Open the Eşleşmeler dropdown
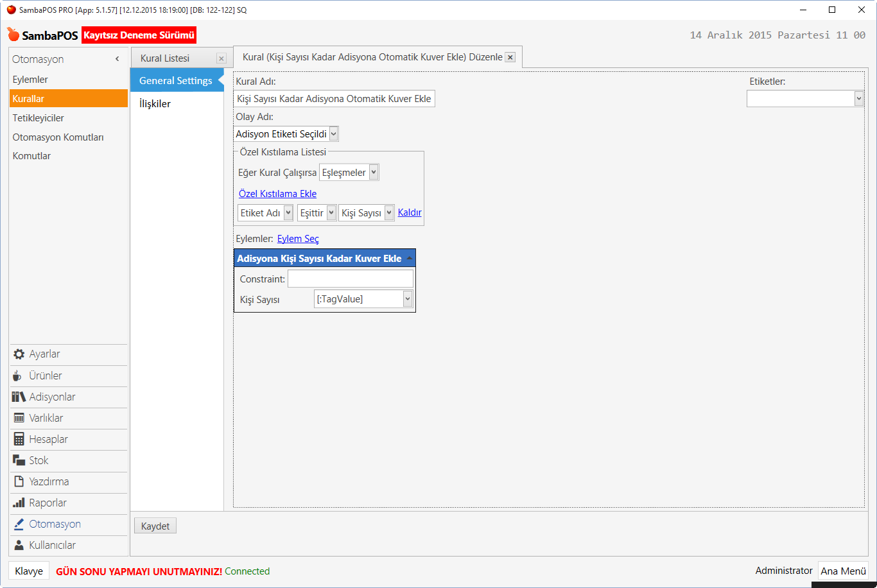 pos(374,173)
